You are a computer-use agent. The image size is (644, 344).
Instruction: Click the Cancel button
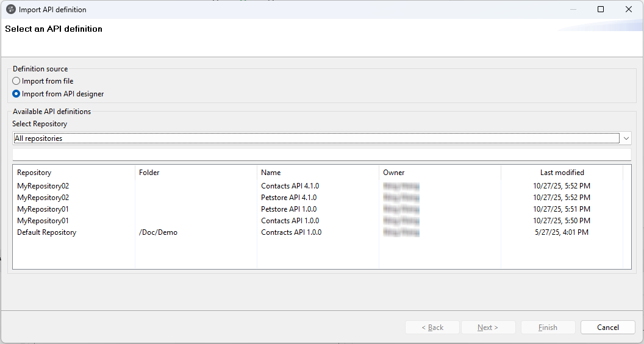pyautogui.click(x=608, y=327)
